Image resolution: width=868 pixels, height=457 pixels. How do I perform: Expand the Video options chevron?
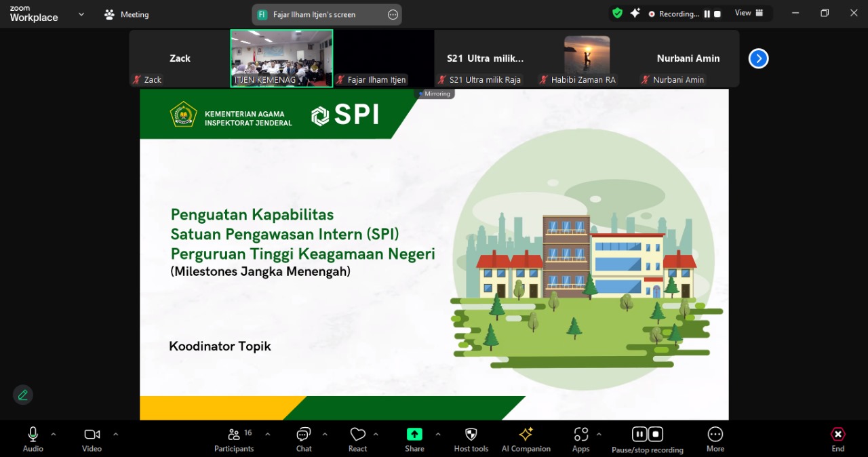coord(115,434)
